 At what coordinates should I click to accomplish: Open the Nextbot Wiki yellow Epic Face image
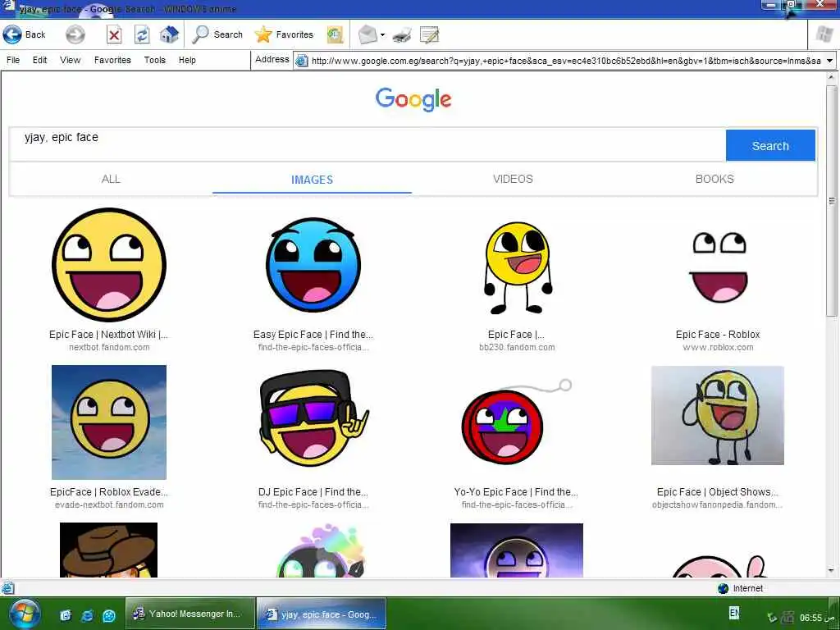pyautogui.click(x=109, y=265)
